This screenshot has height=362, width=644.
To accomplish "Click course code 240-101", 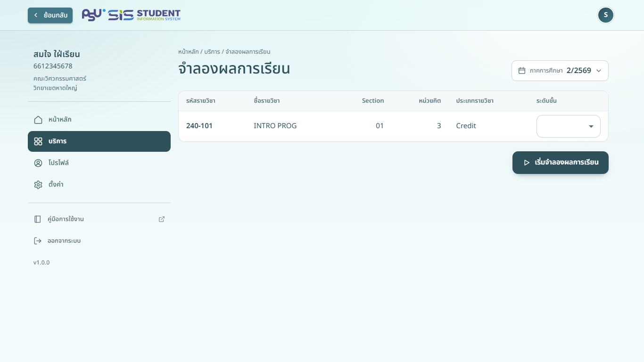I will [x=199, y=126].
